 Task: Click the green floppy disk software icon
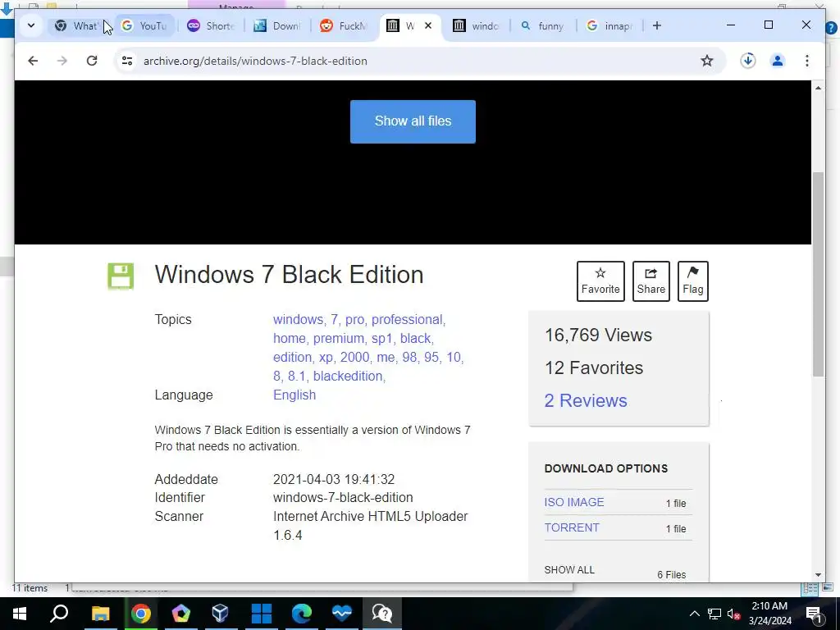click(121, 276)
